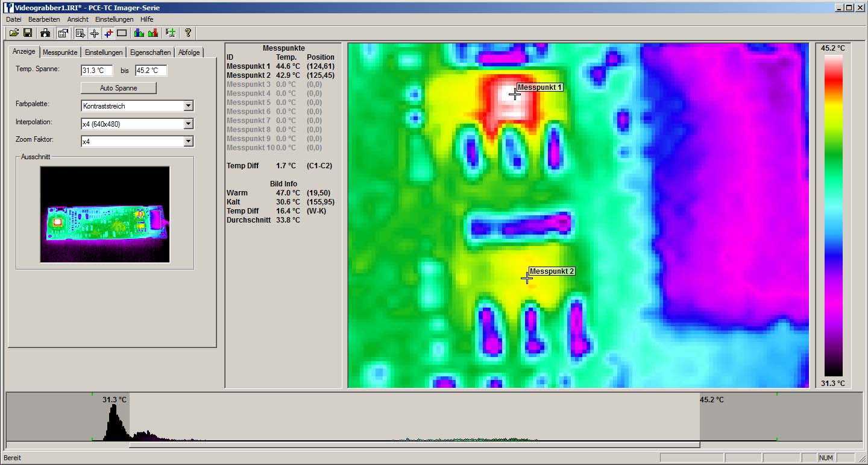Toggle the measurement list toolbar icon
868x465 pixels.
pos(80,33)
